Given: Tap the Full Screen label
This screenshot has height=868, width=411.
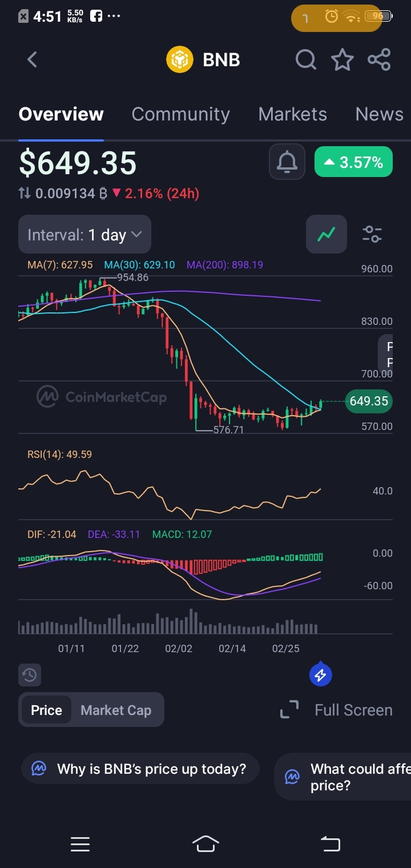Looking at the screenshot, I should pos(353,710).
